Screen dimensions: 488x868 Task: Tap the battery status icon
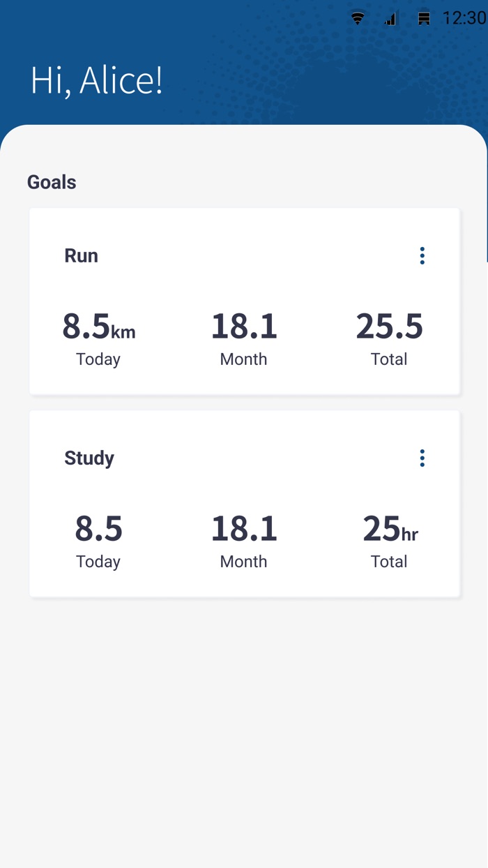424,19
